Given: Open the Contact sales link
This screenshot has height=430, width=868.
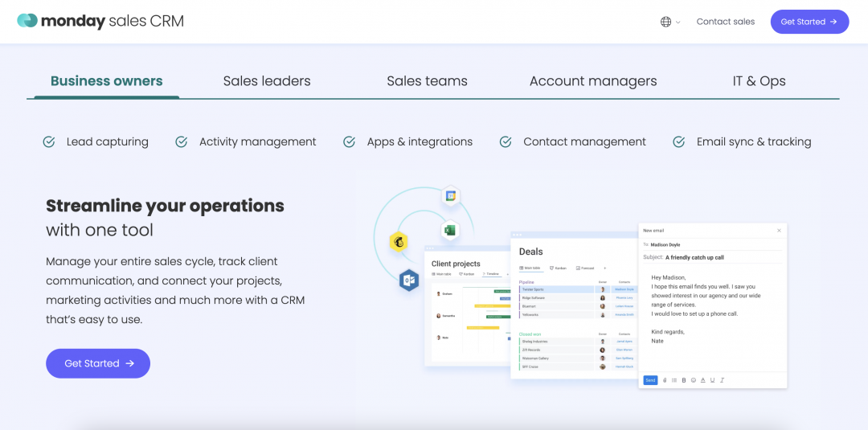Looking at the screenshot, I should coord(725,22).
